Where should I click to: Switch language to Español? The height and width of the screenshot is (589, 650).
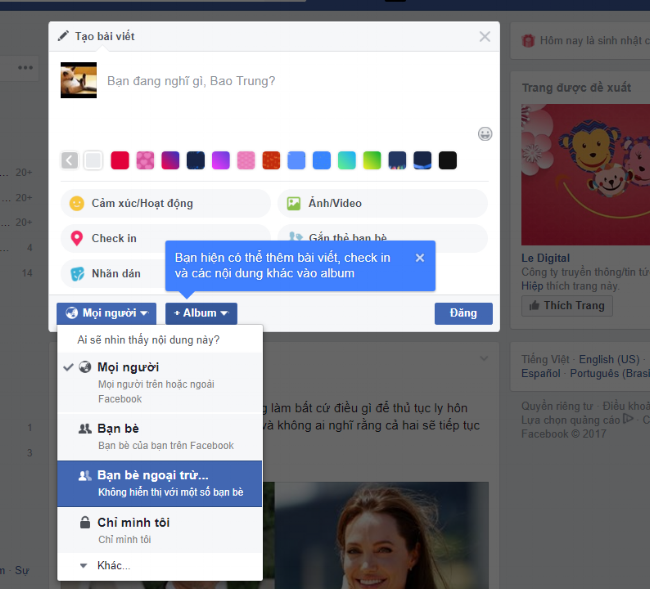pos(541,373)
